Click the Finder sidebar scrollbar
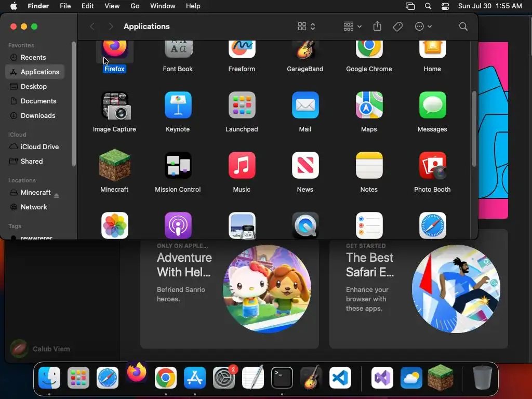 click(73, 104)
